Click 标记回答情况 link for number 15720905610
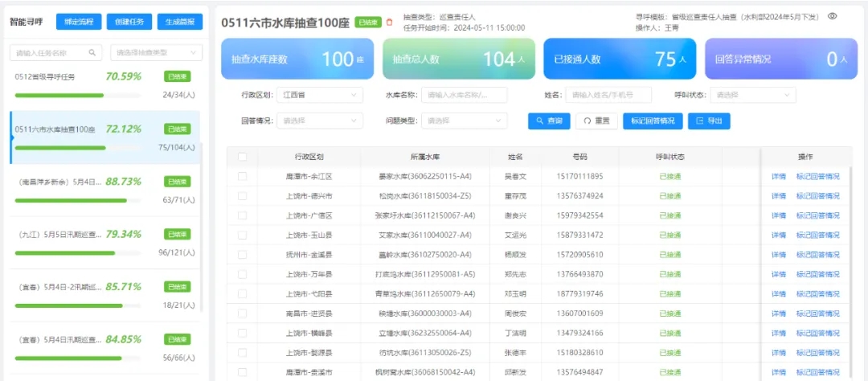The height and width of the screenshot is (381, 868). [817, 255]
